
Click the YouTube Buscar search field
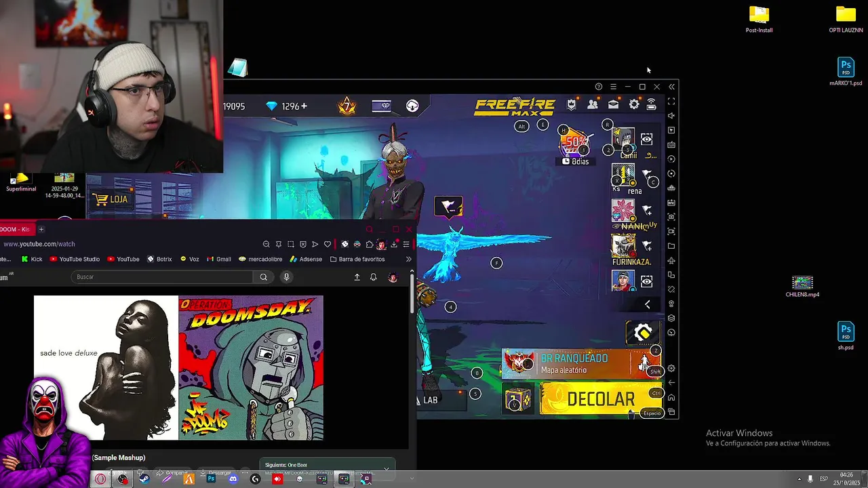[162, 277]
